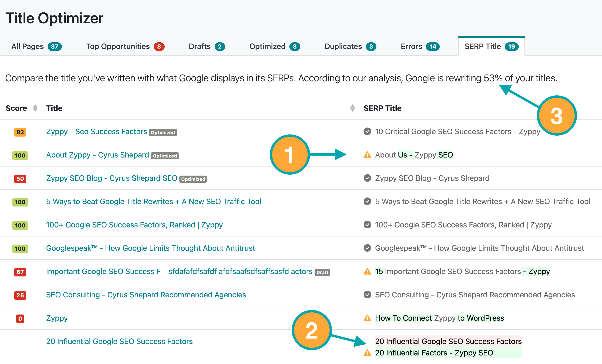Click the 100 score badge for 5 Ways row
This screenshot has height=364, width=602.
[x=20, y=202]
